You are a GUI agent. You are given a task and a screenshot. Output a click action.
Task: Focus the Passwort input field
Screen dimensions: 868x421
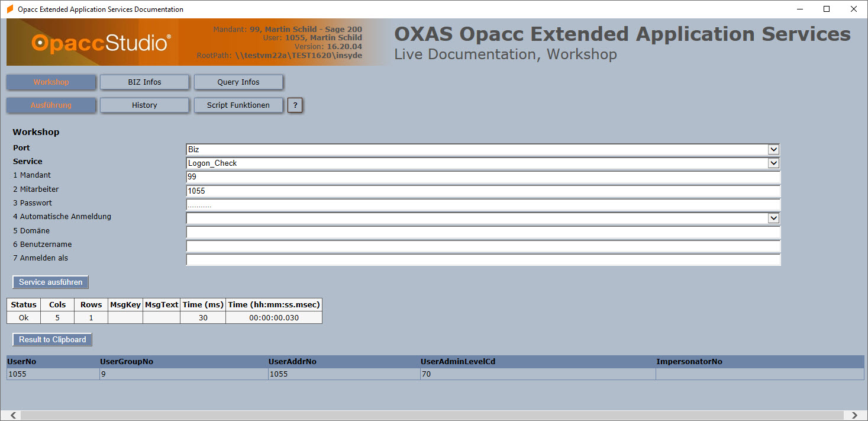point(483,205)
